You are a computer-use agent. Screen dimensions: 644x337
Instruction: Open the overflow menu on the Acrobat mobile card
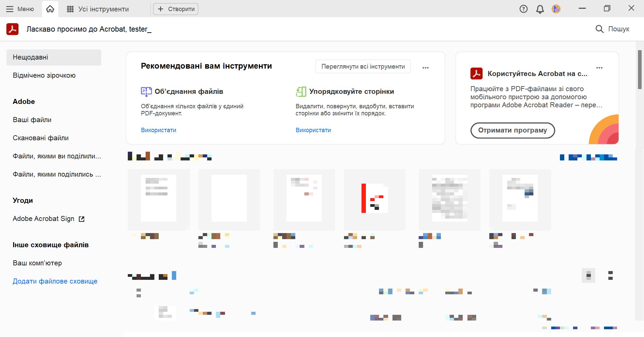[x=600, y=67]
